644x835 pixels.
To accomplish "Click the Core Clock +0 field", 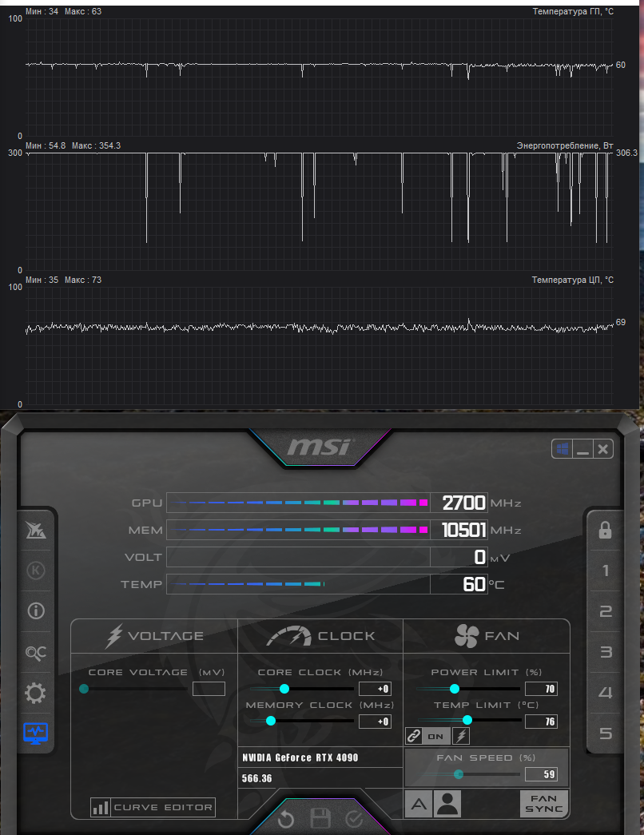I will [x=375, y=689].
